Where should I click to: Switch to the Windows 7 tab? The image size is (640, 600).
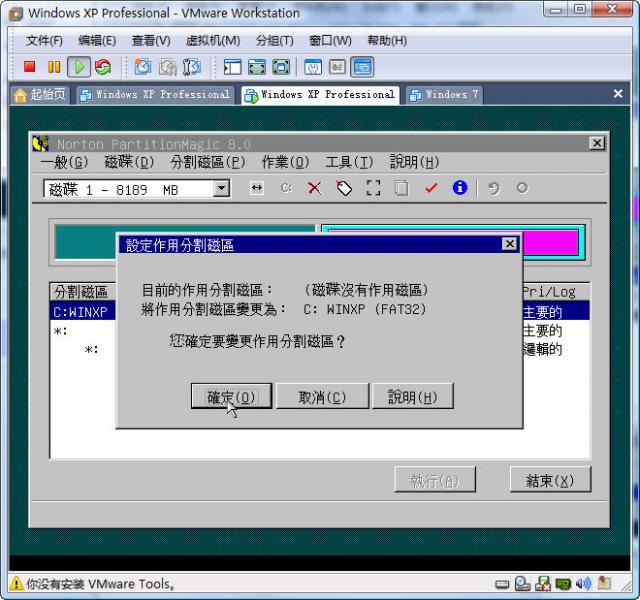click(444, 95)
